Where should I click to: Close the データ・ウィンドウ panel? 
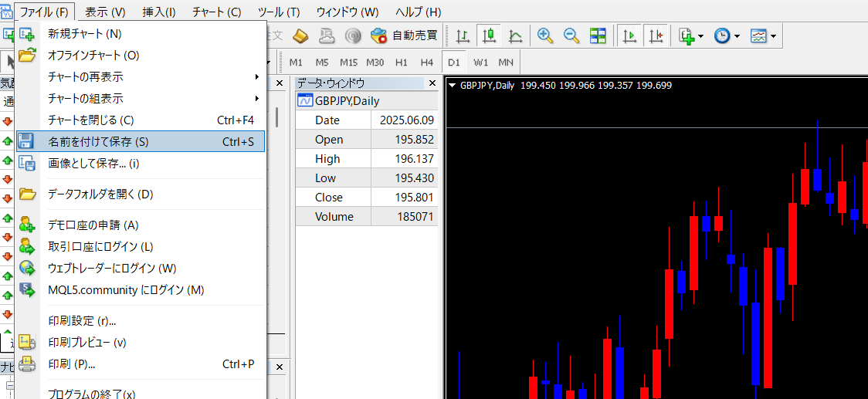tap(432, 83)
